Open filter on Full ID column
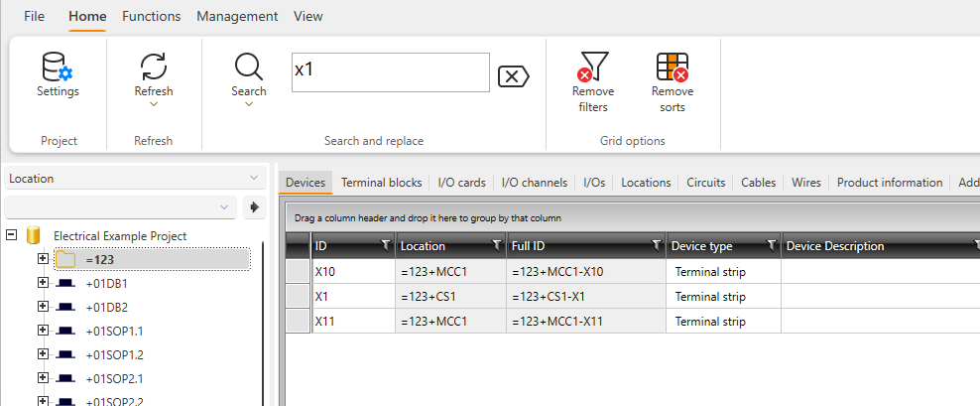 656,246
